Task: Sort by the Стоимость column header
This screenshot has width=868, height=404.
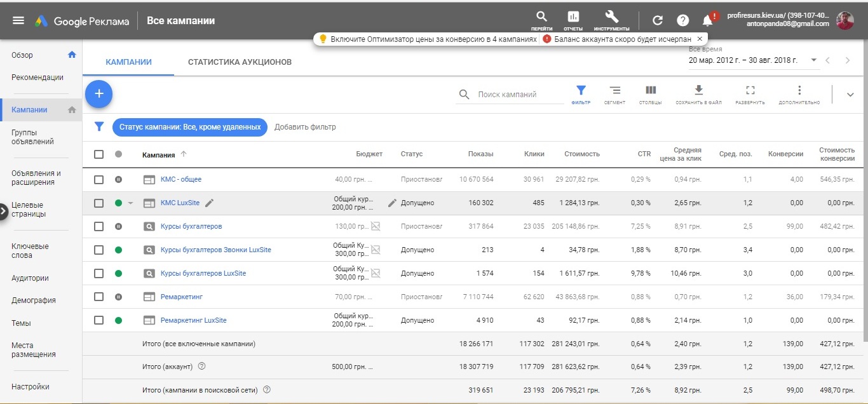Action: (x=582, y=154)
